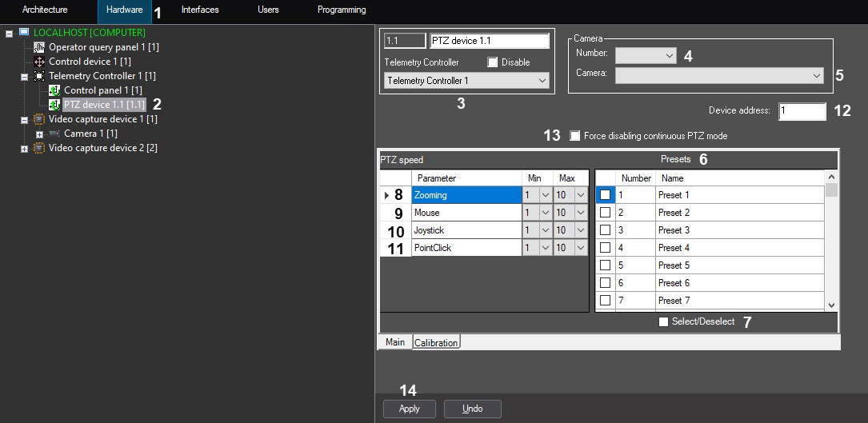The image size is (868, 423).
Task: Check the box for Preset 5
Action: click(x=605, y=265)
